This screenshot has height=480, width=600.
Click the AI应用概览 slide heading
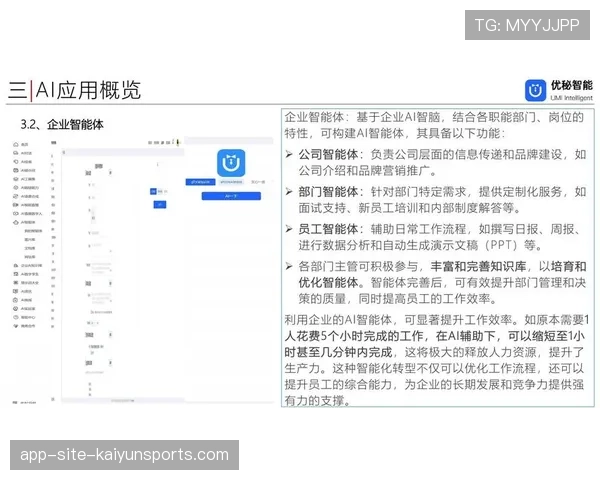[x=88, y=90]
